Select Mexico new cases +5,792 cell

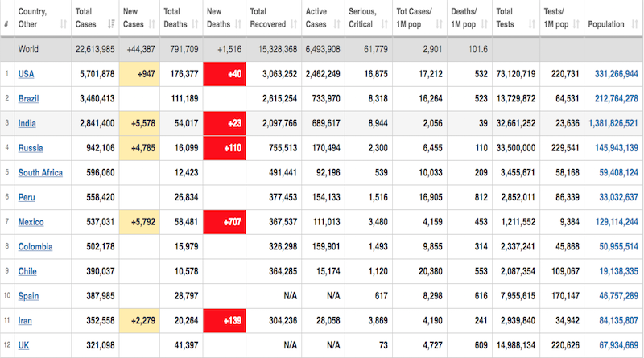(x=139, y=222)
